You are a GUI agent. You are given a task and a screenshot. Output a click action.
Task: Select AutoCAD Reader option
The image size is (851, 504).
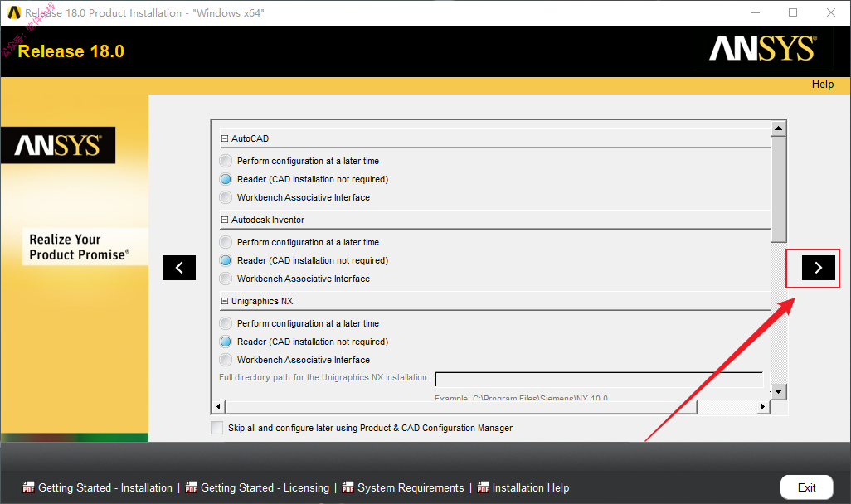click(x=226, y=179)
